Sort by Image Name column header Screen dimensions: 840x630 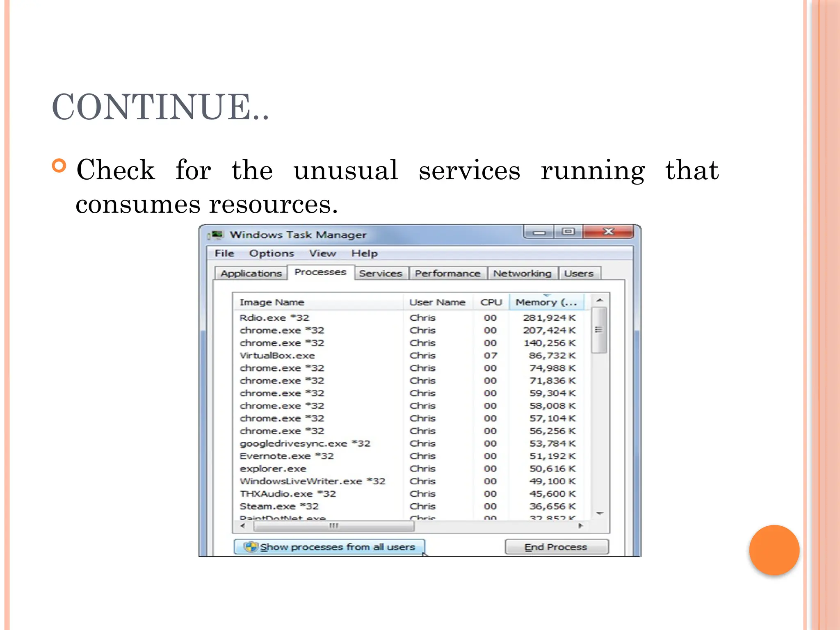click(x=318, y=302)
